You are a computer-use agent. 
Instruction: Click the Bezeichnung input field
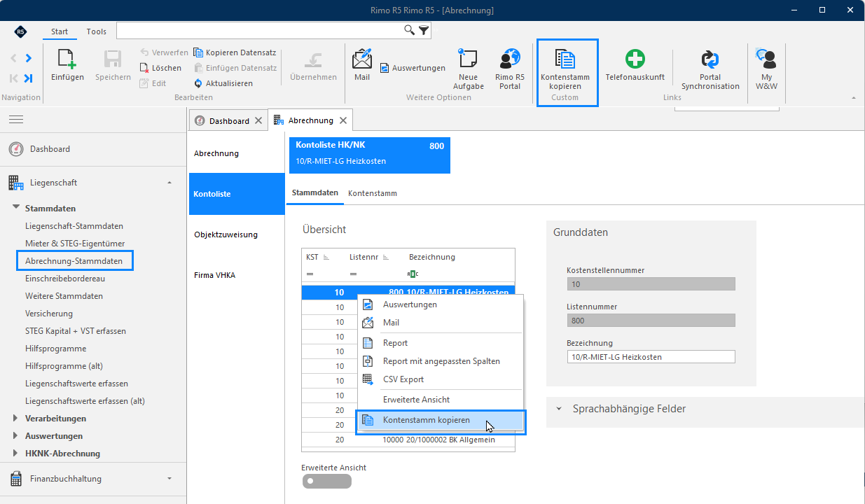(651, 357)
